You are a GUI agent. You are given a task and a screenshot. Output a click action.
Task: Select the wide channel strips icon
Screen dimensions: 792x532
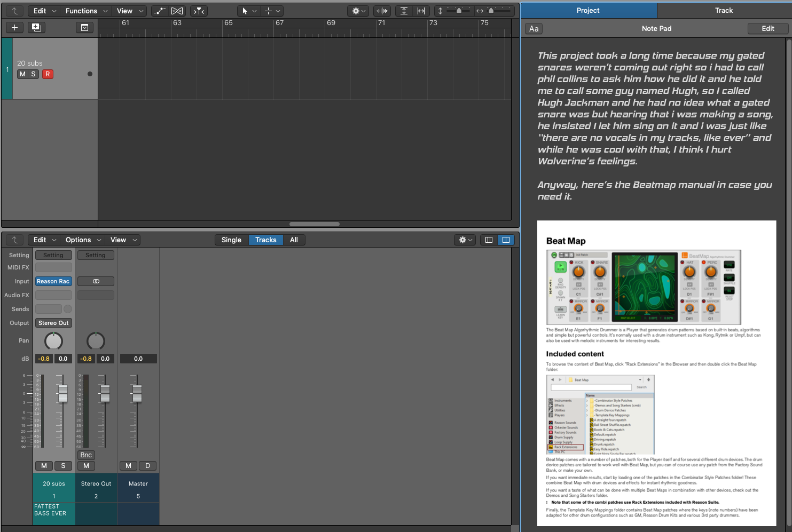tap(506, 240)
